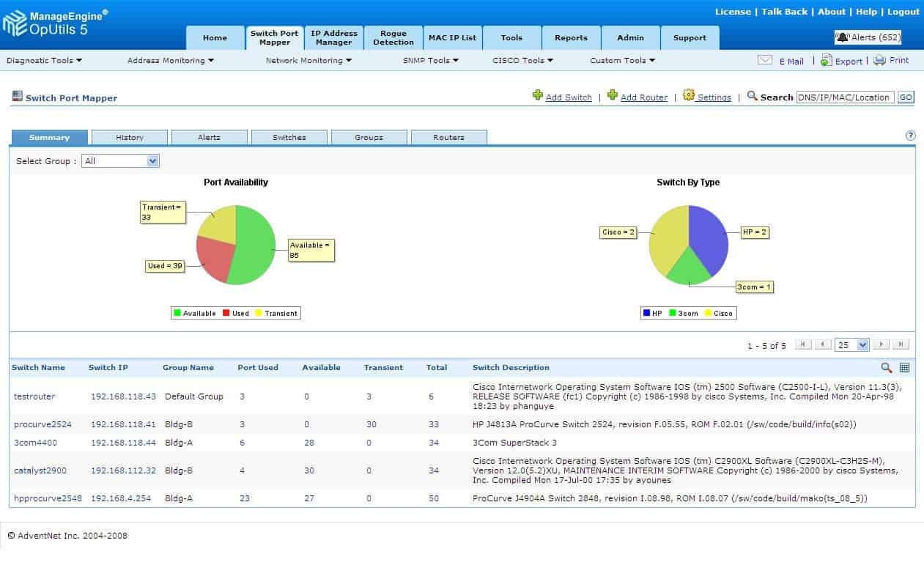Click the Help link in header
924x576 pixels.
[866, 12]
